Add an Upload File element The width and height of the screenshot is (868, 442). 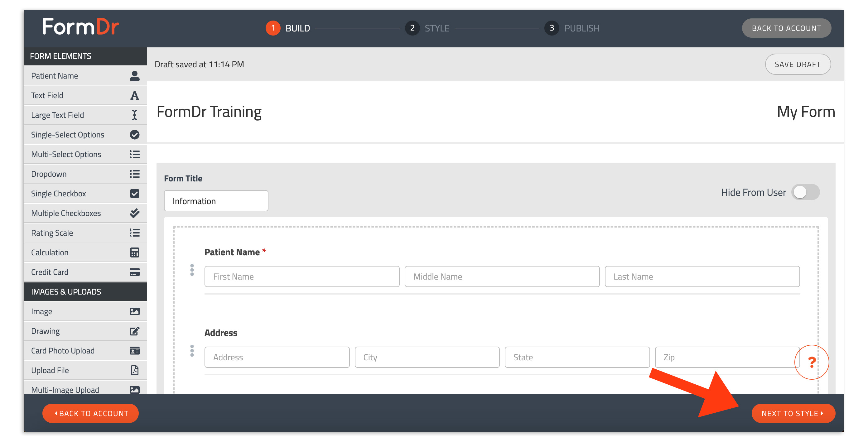[x=86, y=370]
